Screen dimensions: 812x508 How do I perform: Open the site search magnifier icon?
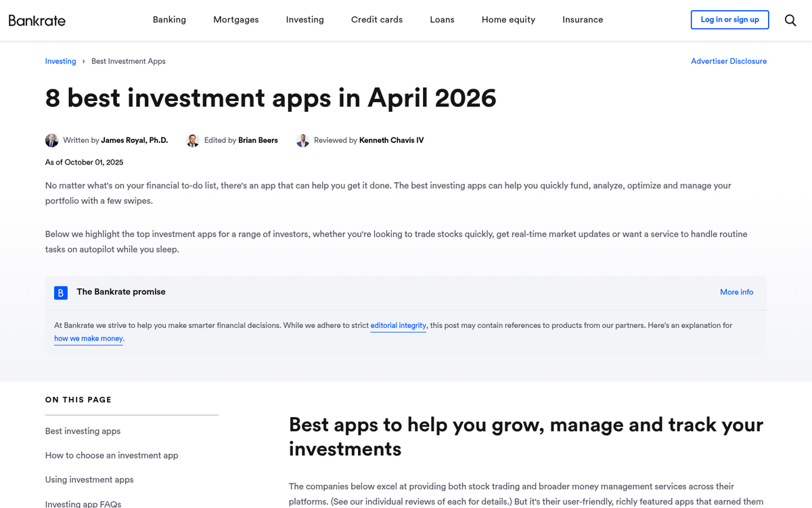790,20
